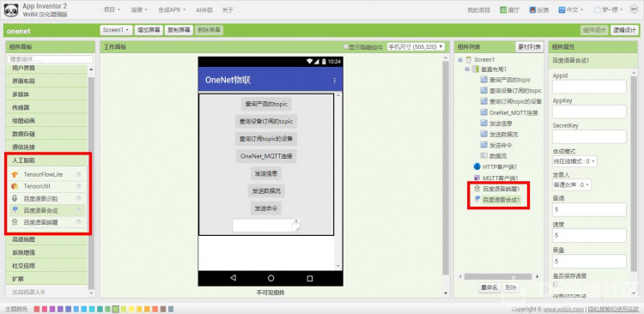Select TensorUtil component in palette
The height and width of the screenshot is (314, 644).
tap(37, 186)
